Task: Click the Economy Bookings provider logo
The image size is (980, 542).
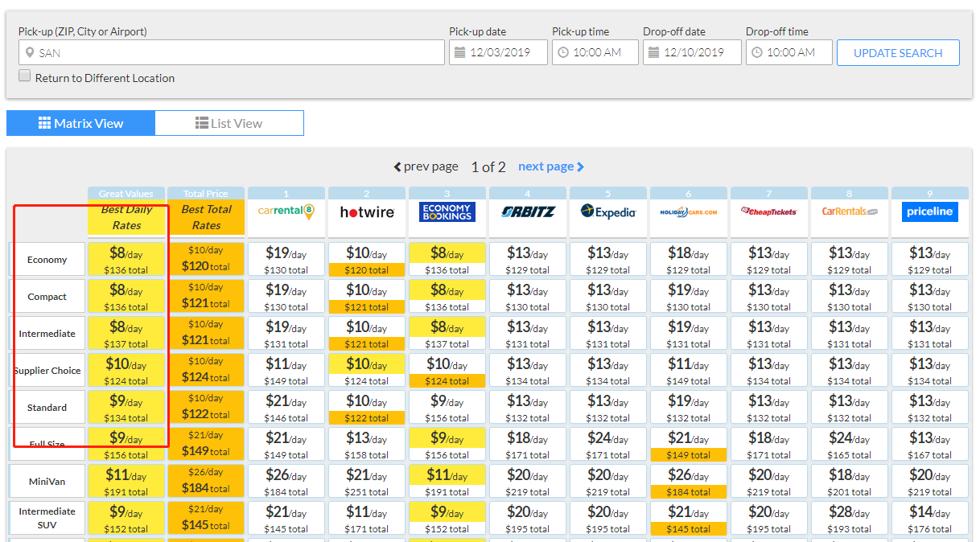Action: tap(447, 211)
